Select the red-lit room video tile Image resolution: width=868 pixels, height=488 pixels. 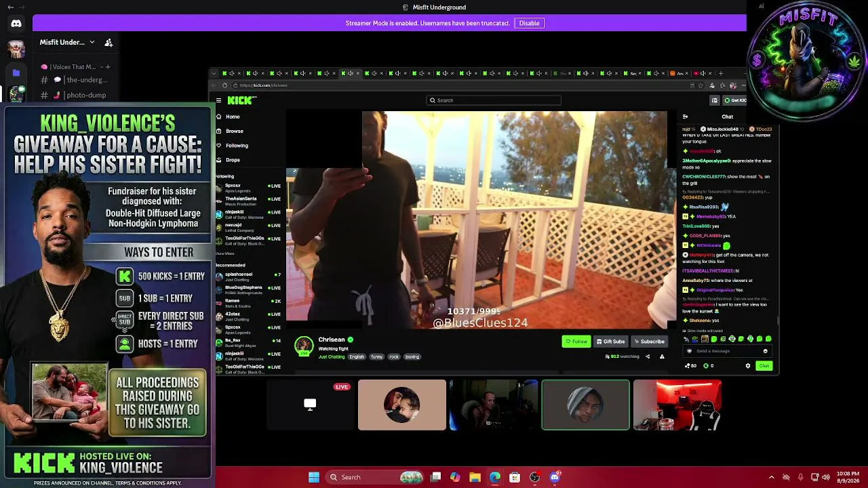point(677,405)
